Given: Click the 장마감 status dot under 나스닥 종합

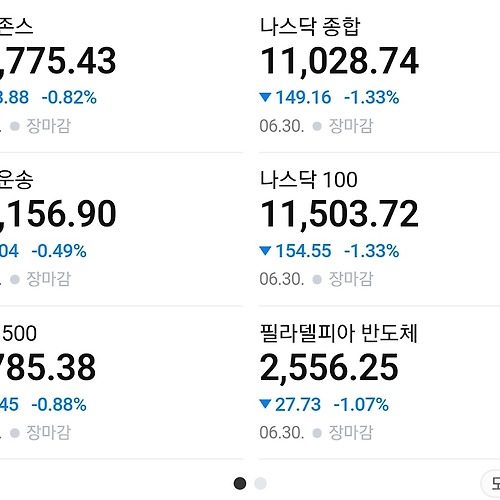Looking at the screenshot, I should point(317,126).
